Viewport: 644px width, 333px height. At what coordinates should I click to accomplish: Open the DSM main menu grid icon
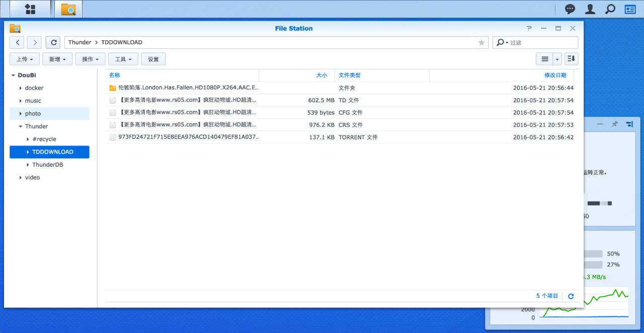coord(30,9)
